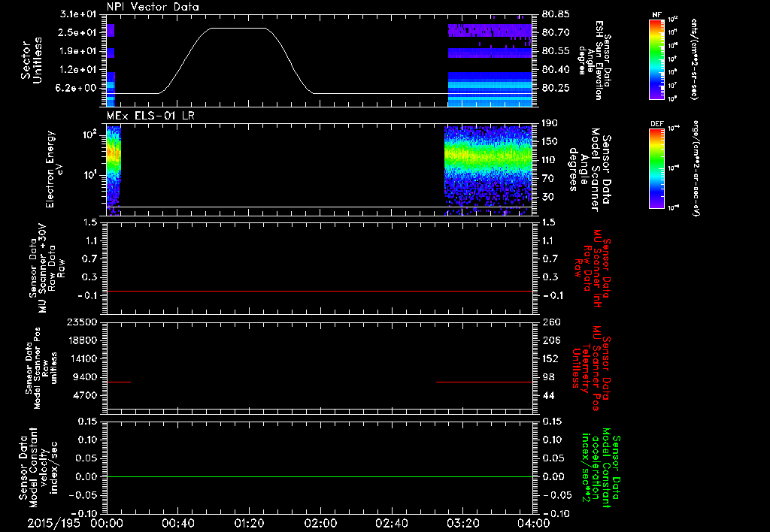Click the white sun elevation angle curve peak
The image size is (770, 532).
(x=238, y=29)
